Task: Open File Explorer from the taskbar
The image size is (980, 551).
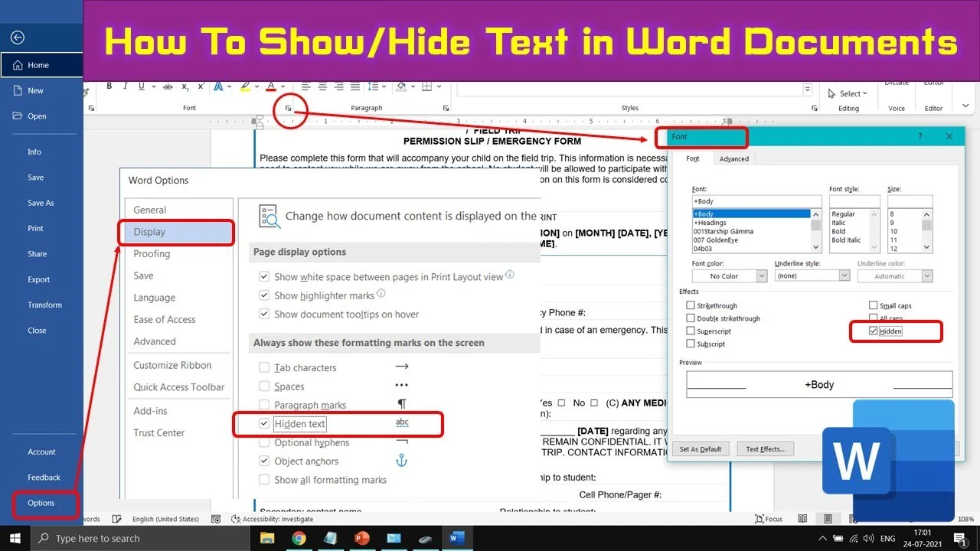Action: pyautogui.click(x=267, y=538)
